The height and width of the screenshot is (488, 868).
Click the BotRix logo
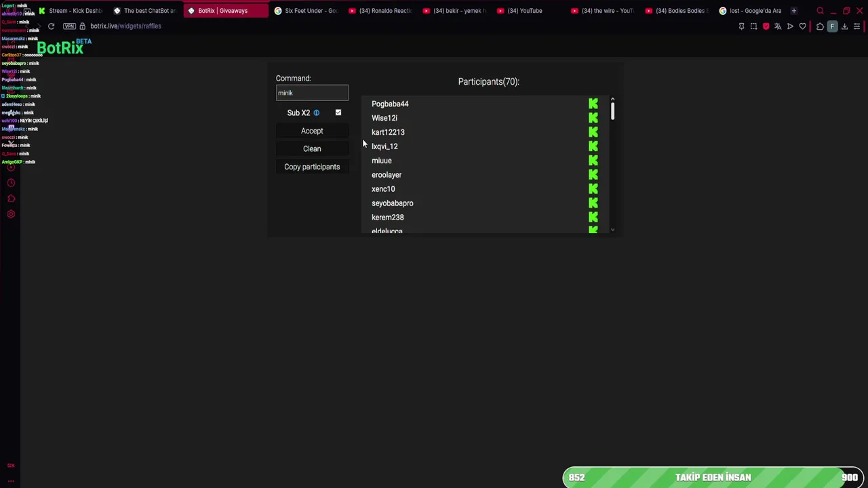pyautogui.click(x=64, y=47)
